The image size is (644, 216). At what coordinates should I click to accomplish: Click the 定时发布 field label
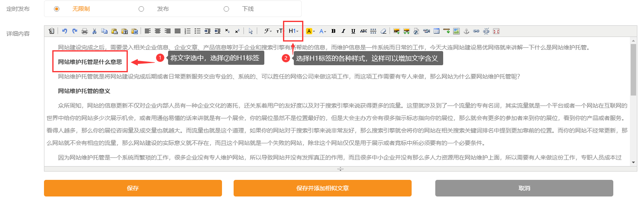pyautogui.click(x=18, y=9)
